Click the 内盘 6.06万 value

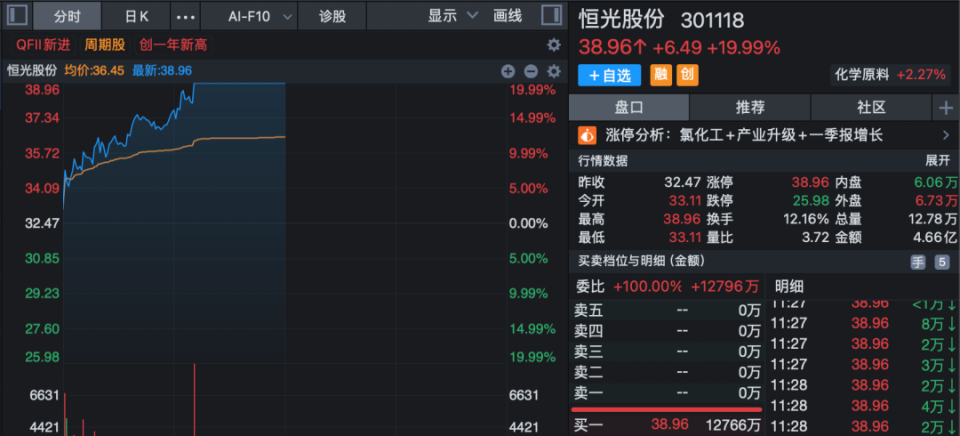(x=936, y=182)
